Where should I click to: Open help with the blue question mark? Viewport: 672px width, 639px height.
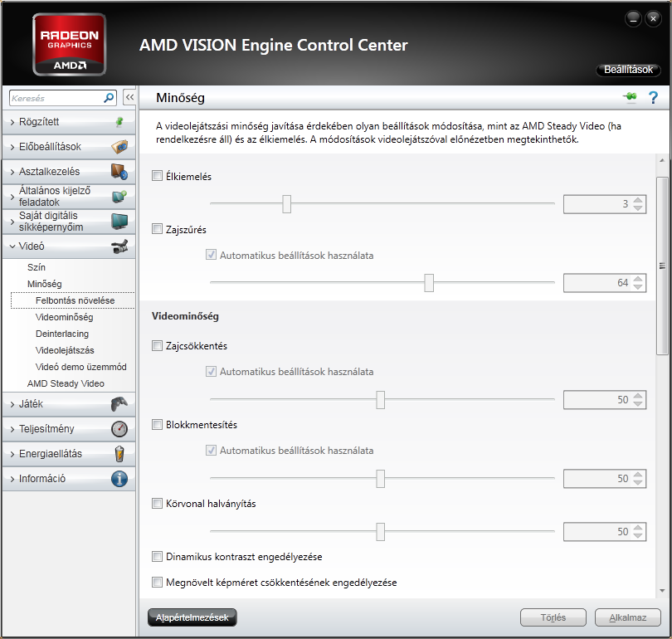coord(653,98)
